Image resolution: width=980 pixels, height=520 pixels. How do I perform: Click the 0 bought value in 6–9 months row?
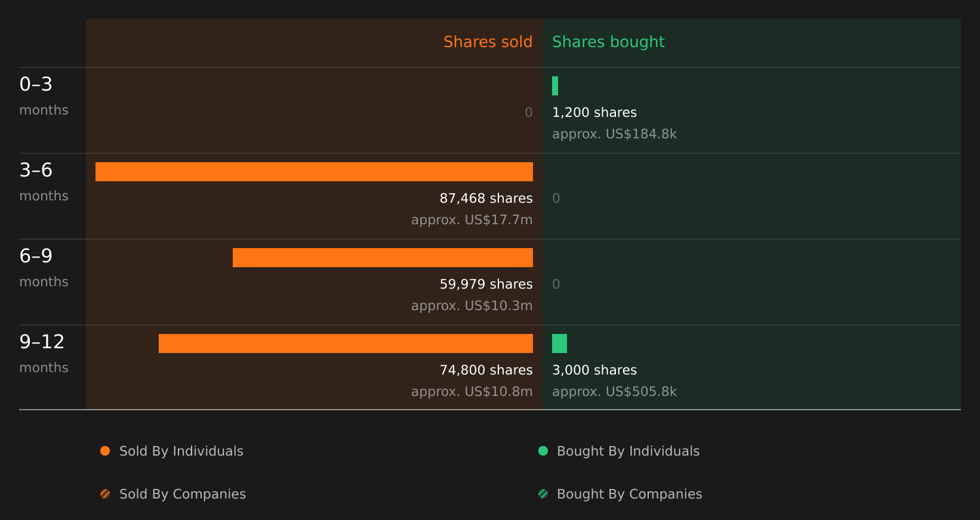tap(556, 284)
